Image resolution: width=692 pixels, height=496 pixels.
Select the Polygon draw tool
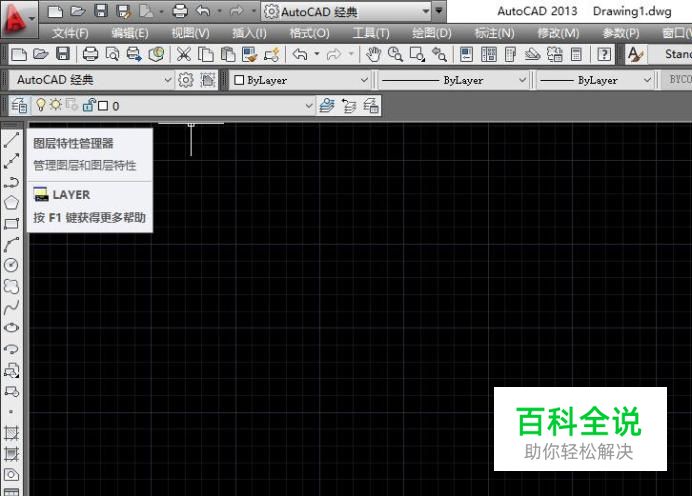coord(11,203)
